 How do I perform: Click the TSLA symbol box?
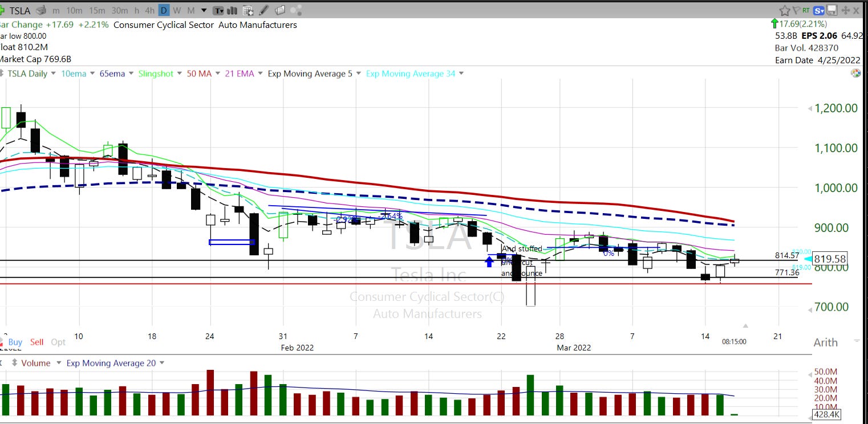click(x=20, y=10)
